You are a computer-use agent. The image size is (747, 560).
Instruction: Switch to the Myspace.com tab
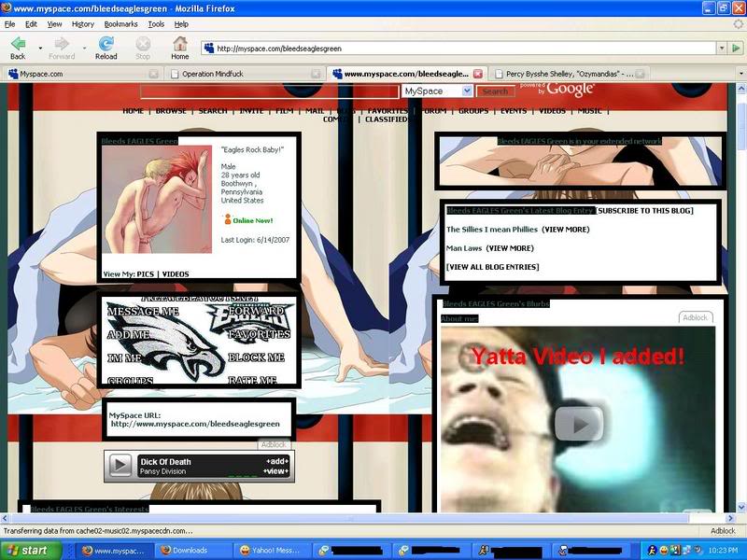(83, 74)
